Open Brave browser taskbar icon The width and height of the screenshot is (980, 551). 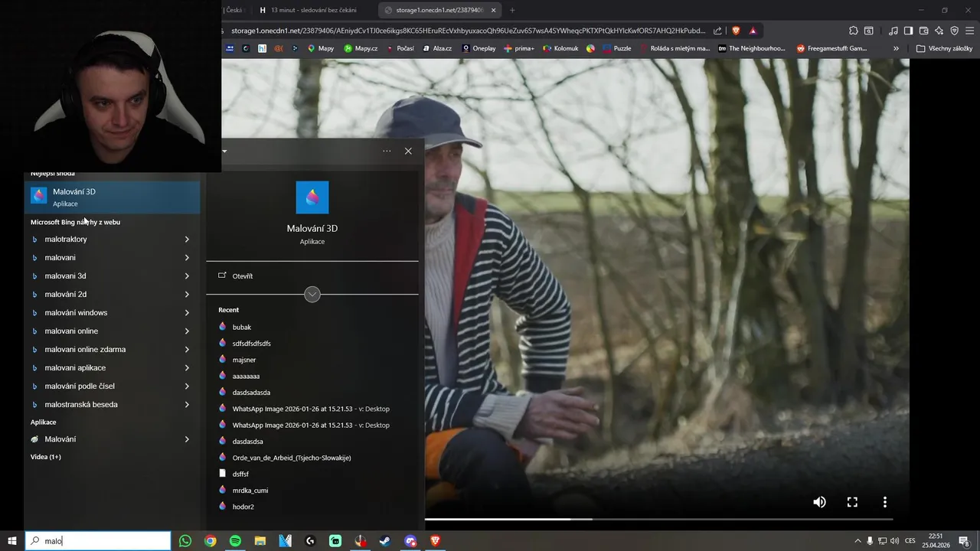(x=436, y=541)
